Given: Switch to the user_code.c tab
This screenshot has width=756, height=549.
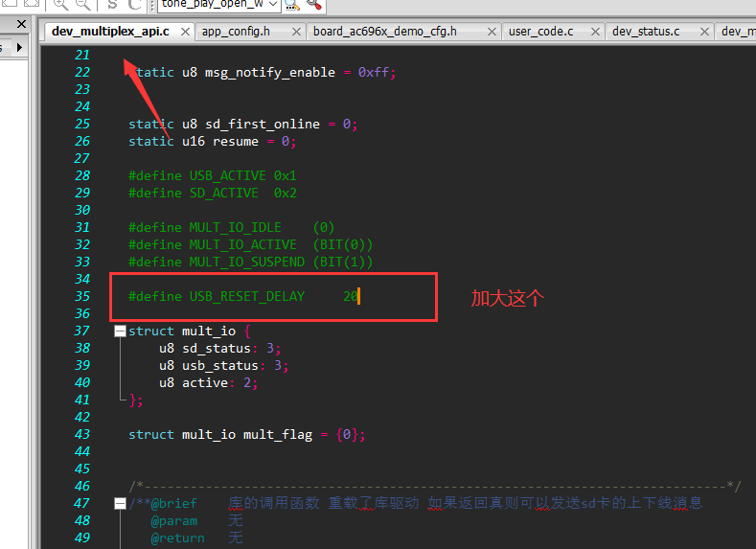Looking at the screenshot, I should [541, 32].
